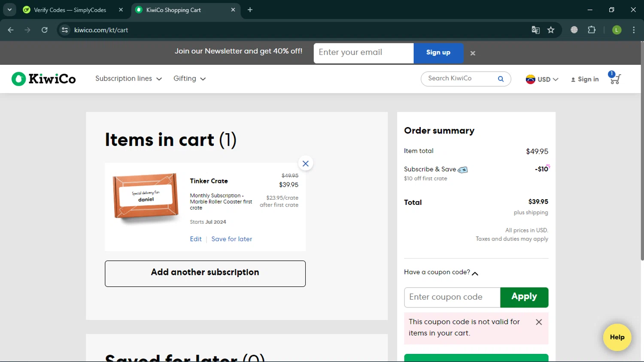
Task: Switch to the Verify Codes tab
Action: 70,10
